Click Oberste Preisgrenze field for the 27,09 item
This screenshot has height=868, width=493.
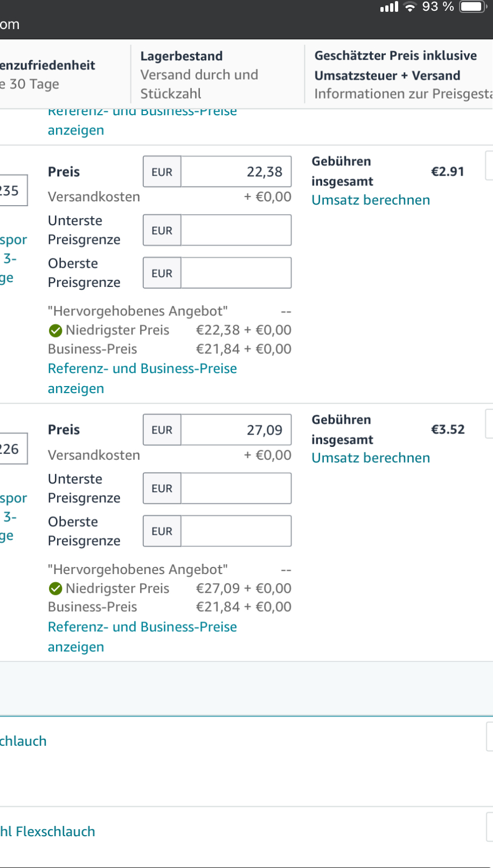[236, 531]
